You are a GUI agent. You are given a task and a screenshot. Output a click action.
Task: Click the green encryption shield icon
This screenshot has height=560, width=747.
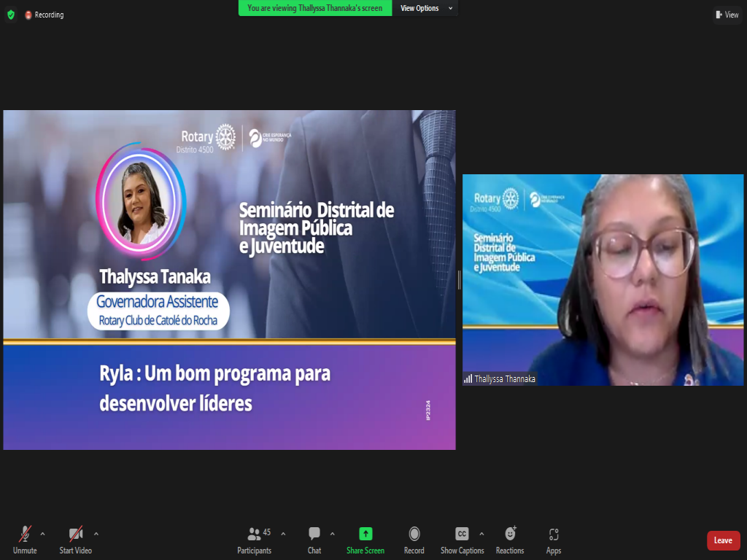(x=10, y=15)
